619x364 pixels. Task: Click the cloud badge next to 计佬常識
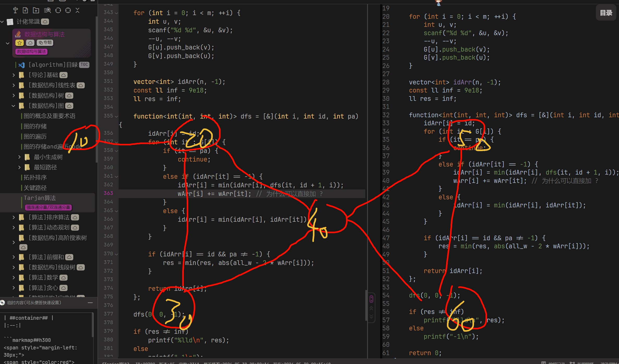[x=45, y=22]
